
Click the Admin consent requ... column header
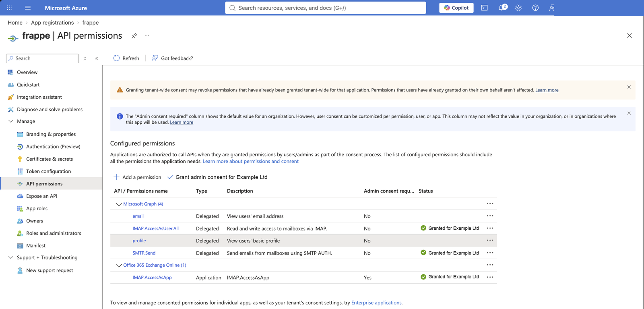pos(389,191)
